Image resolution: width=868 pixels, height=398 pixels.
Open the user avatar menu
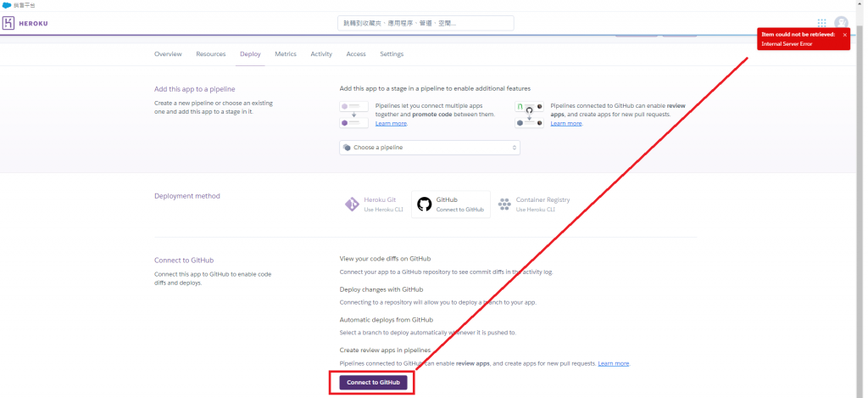coord(841,23)
